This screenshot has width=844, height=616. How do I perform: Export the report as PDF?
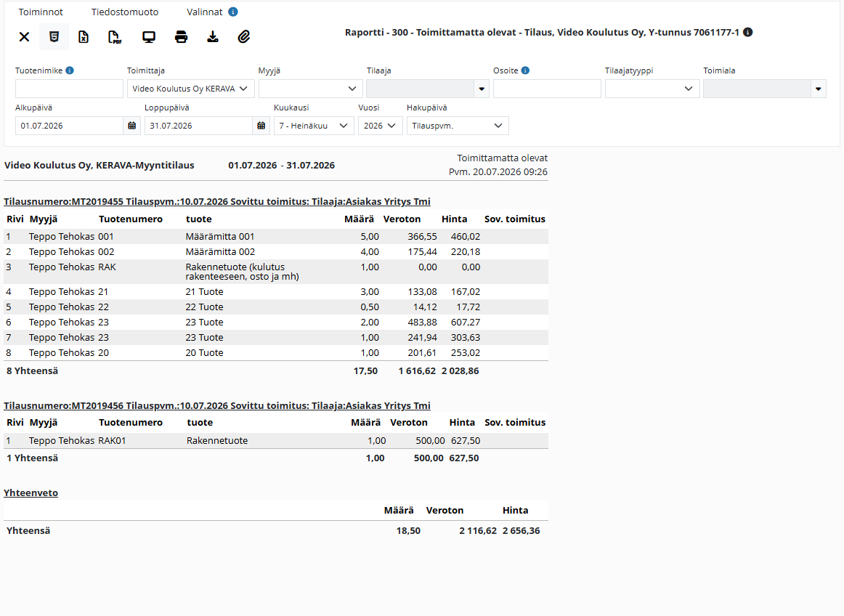coord(115,36)
